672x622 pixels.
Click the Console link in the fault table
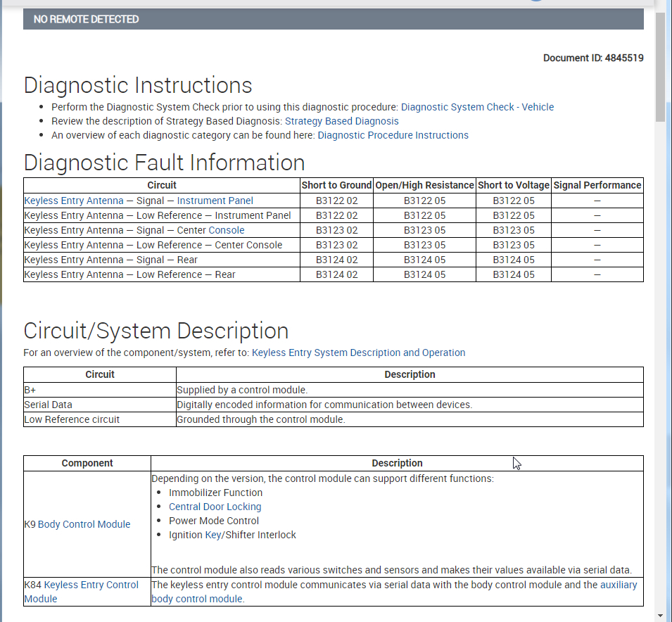[227, 230]
